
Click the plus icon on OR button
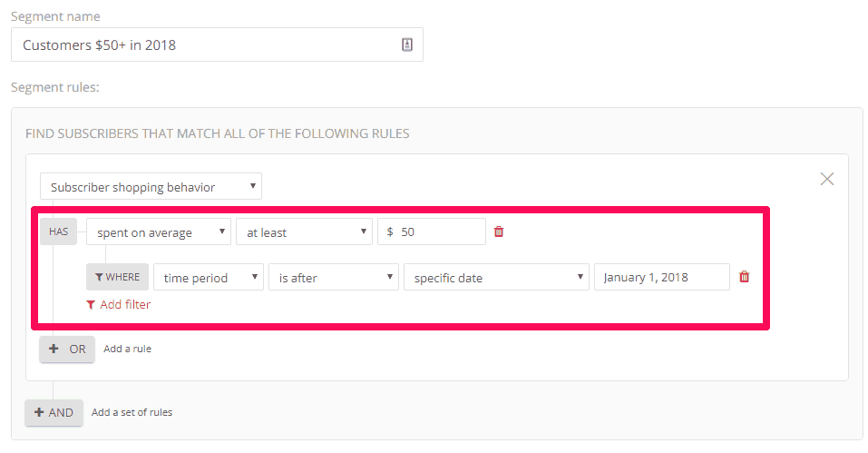(x=54, y=349)
